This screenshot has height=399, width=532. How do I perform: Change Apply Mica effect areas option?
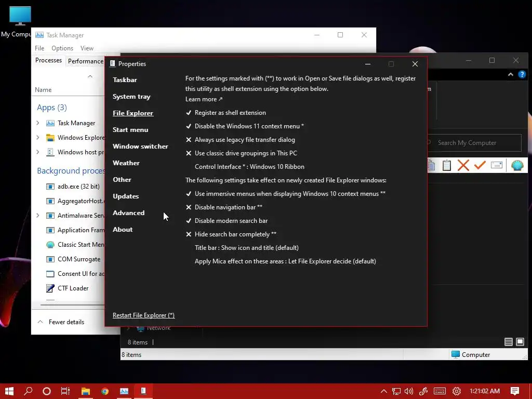pos(285,262)
